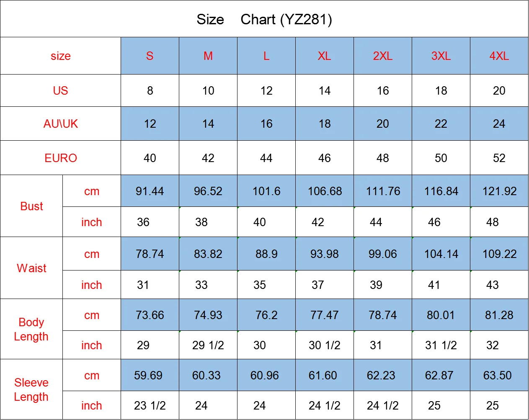529x420 pixels.
Task: Select the 88.9 waist cm cell
Action: (266, 254)
